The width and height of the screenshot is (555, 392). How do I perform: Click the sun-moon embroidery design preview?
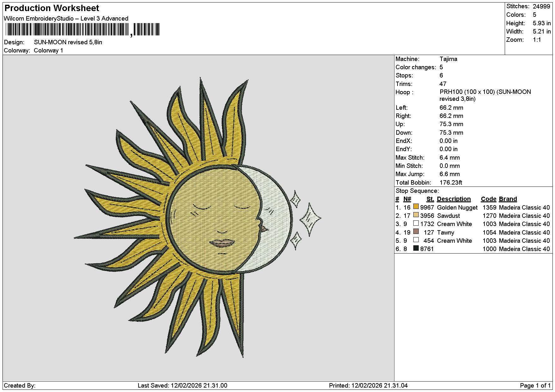(198, 217)
